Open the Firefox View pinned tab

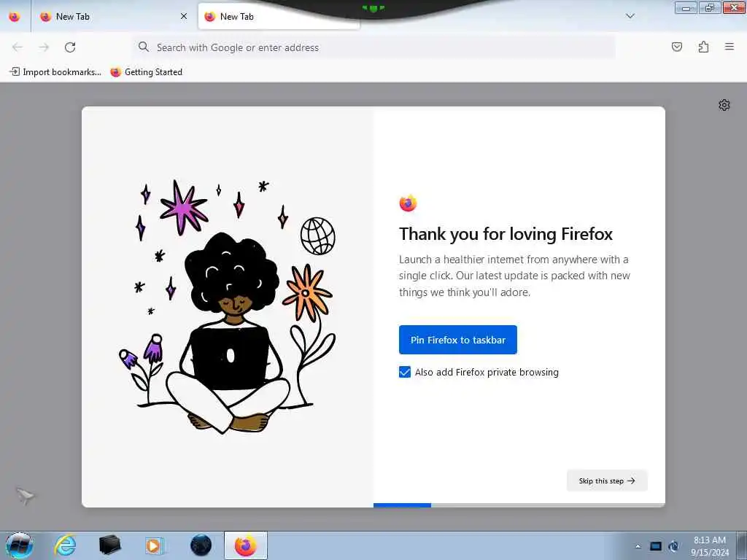(15, 17)
